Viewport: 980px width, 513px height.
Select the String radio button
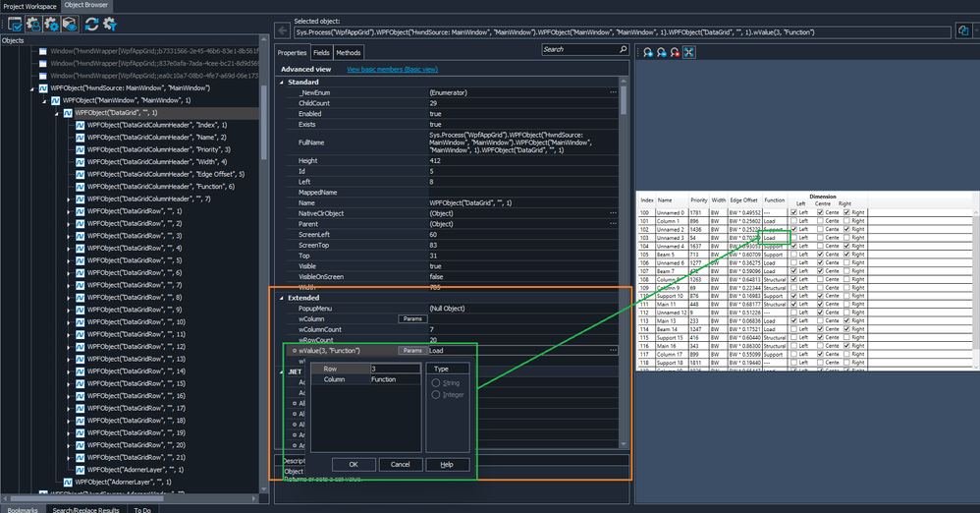pyautogui.click(x=437, y=382)
